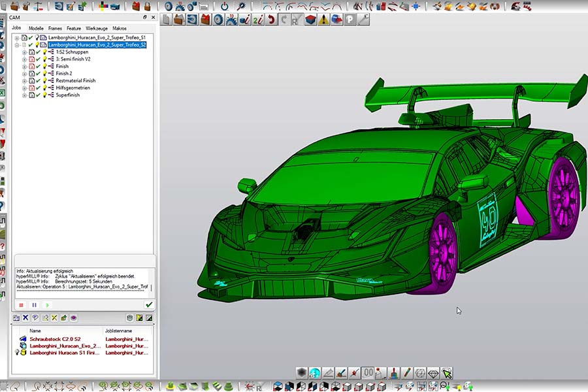
Task: Click the brown box with red top icon
Action: [205, 20]
